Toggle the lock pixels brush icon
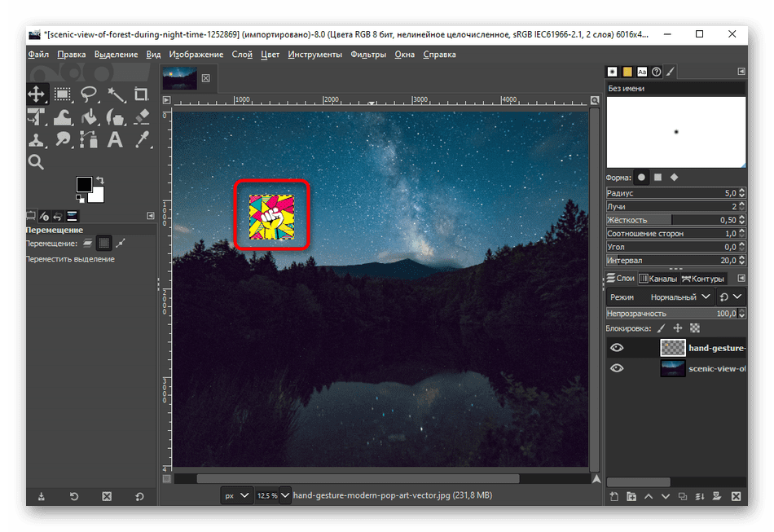Image resolution: width=774 pixels, height=532 pixels. click(x=662, y=328)
